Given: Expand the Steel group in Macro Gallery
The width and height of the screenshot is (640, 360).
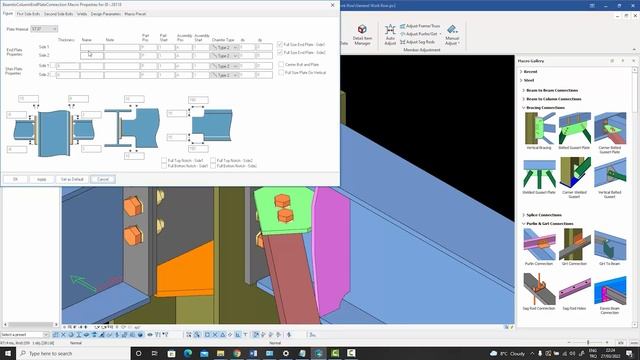Looking at the screenshot, I should pyautogui.click(x=521, y=80).
